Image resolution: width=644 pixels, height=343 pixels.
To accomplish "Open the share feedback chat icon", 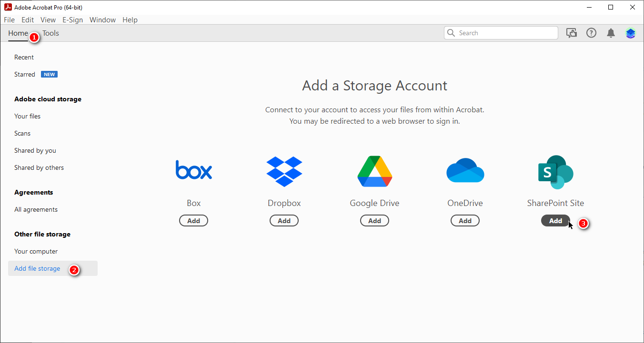I will tap(572, 33).
